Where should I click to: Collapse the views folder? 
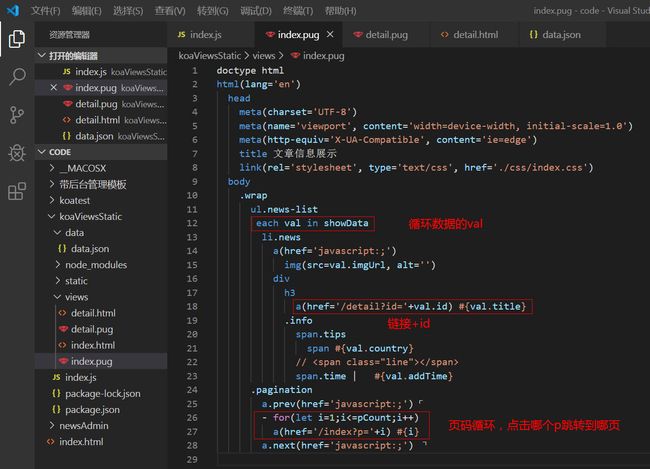(x=101, y=297)
